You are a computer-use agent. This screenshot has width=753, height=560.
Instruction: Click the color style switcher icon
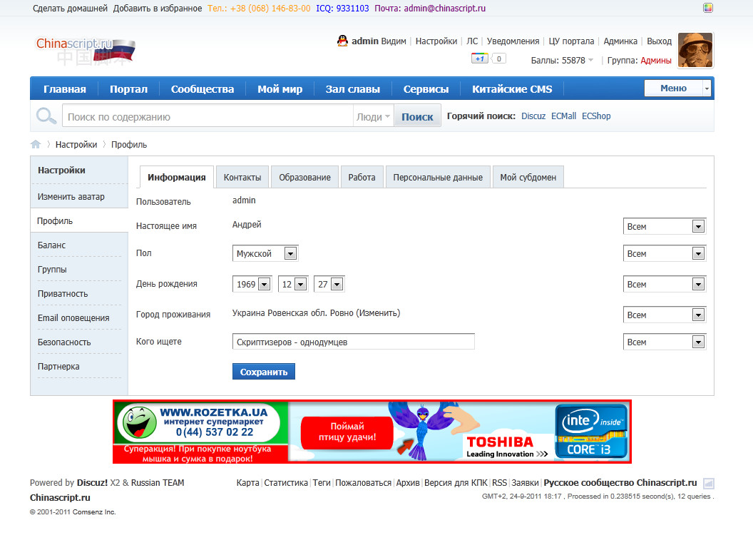coord(708,8)
